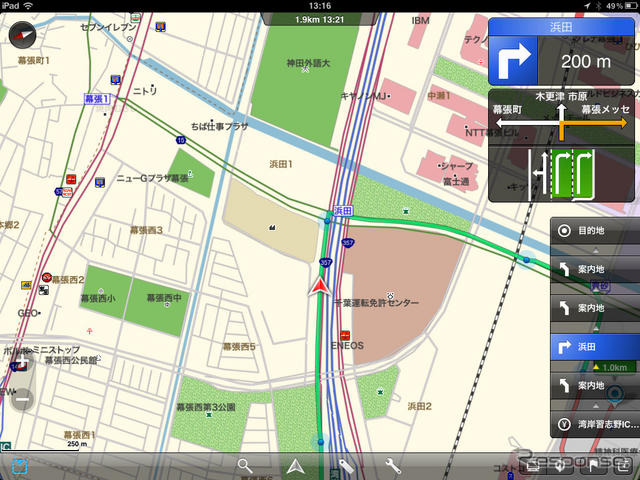640x480 pixels.
Task: Tap the route 357 shield near the vehicle
Action: click(x=325, y=262)
